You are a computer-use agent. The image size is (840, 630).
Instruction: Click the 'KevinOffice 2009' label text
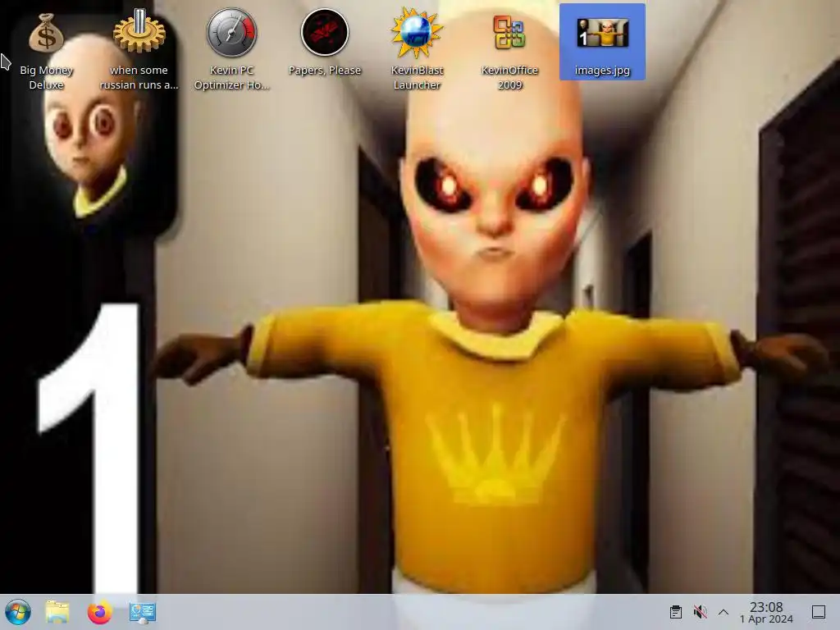pyautogui.click(x=509, y=77)
